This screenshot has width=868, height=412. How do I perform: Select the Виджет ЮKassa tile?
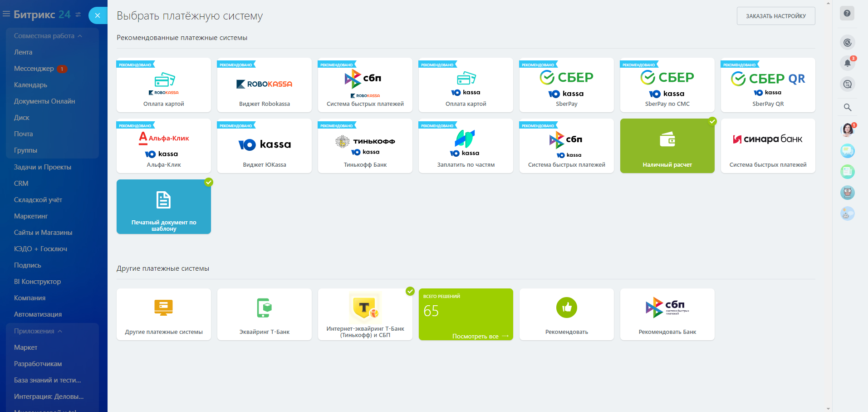tap(265, 146)
